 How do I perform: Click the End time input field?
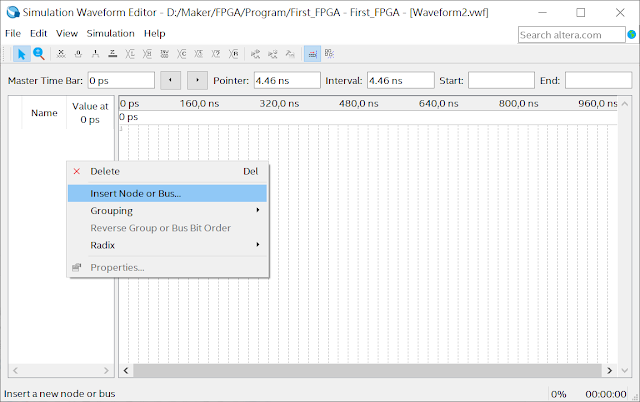click(598, 80)
